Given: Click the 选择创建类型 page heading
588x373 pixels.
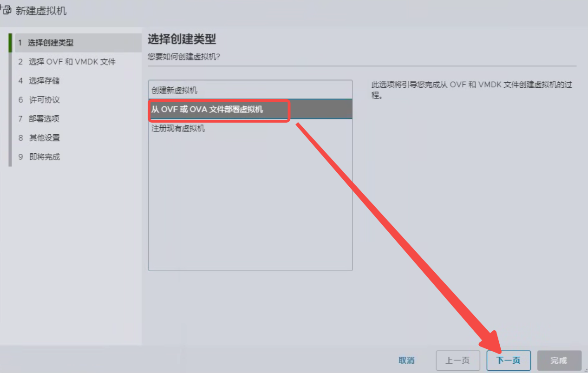Looking at the screenshot, I should [x=182, y=39].
